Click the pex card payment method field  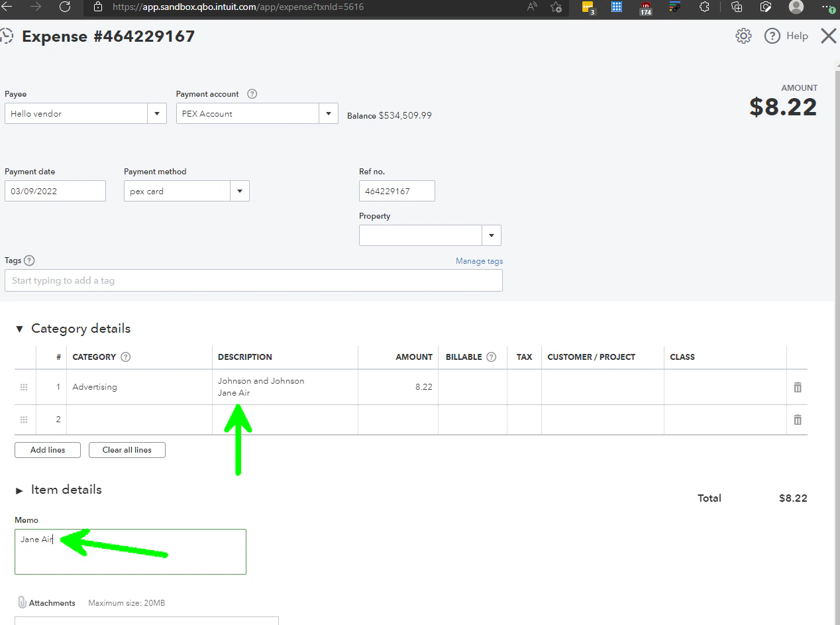(178, 191)
